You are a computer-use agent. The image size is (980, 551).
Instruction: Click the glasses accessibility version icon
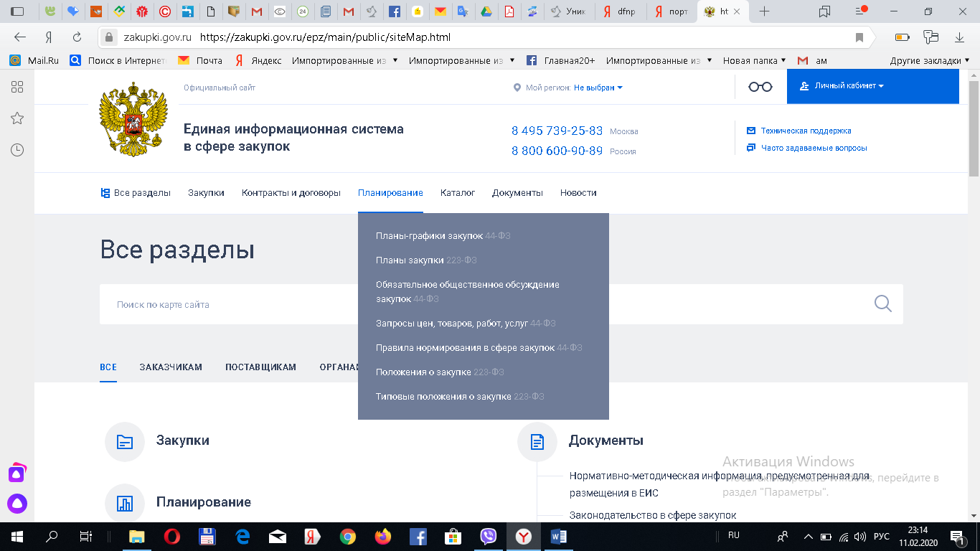click(x=760, y=87)
